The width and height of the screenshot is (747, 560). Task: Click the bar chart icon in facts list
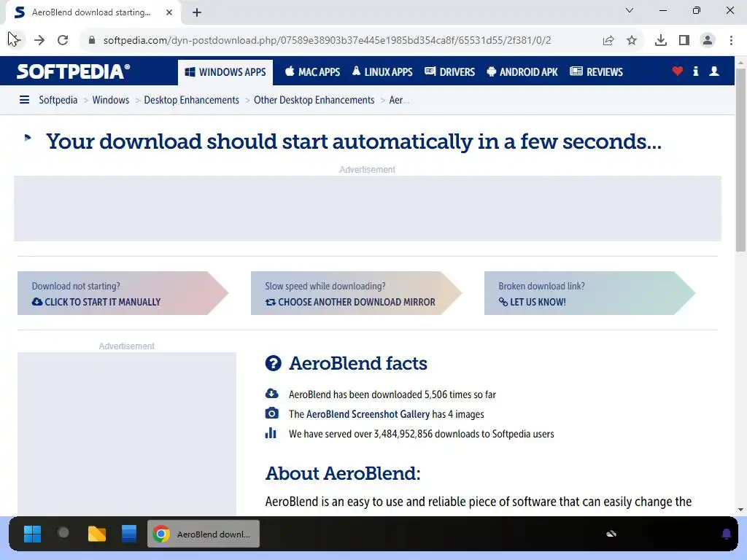271,432
